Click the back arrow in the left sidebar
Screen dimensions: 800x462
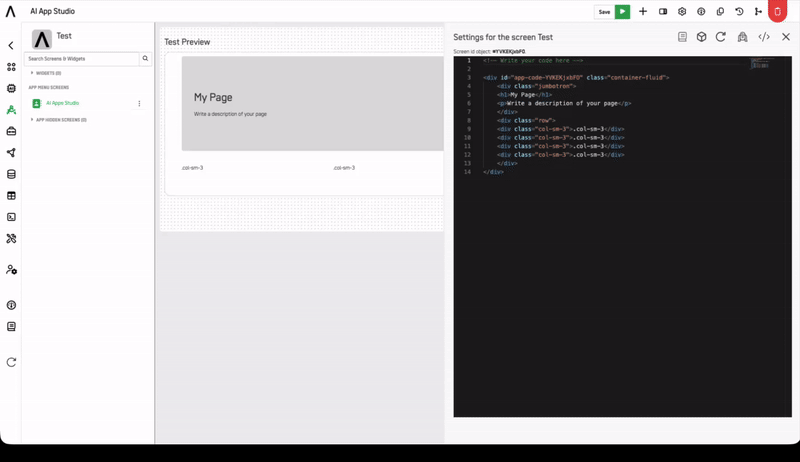pos(11,45)
